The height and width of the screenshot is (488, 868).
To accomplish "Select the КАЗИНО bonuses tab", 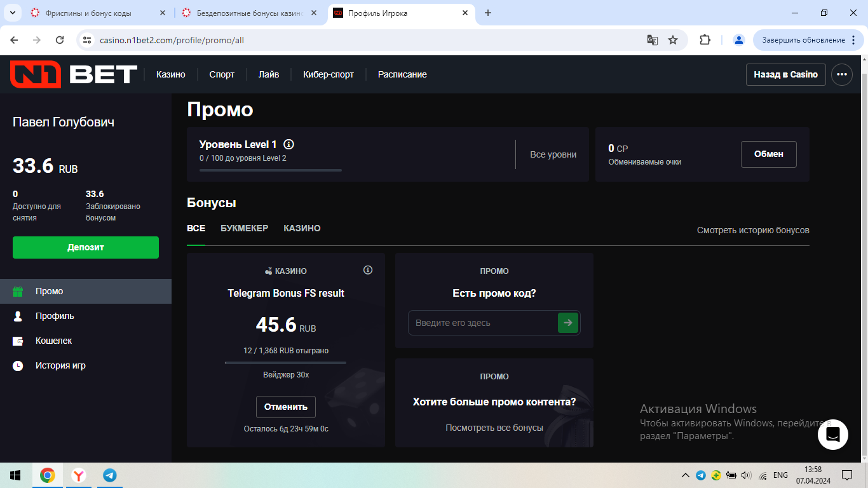I will coord(302,228).
